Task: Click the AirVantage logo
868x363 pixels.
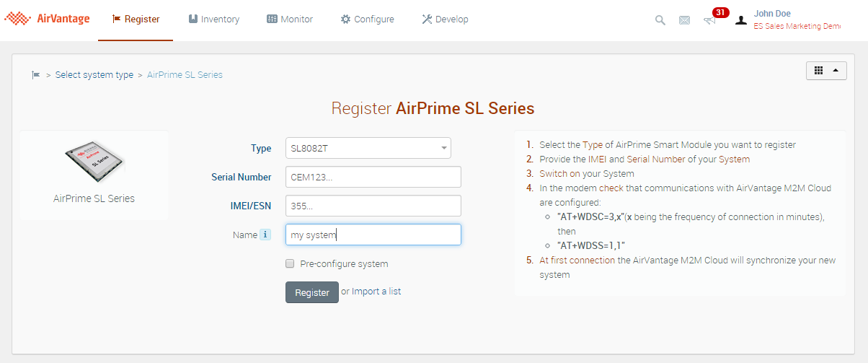Action: coord(47,19)
